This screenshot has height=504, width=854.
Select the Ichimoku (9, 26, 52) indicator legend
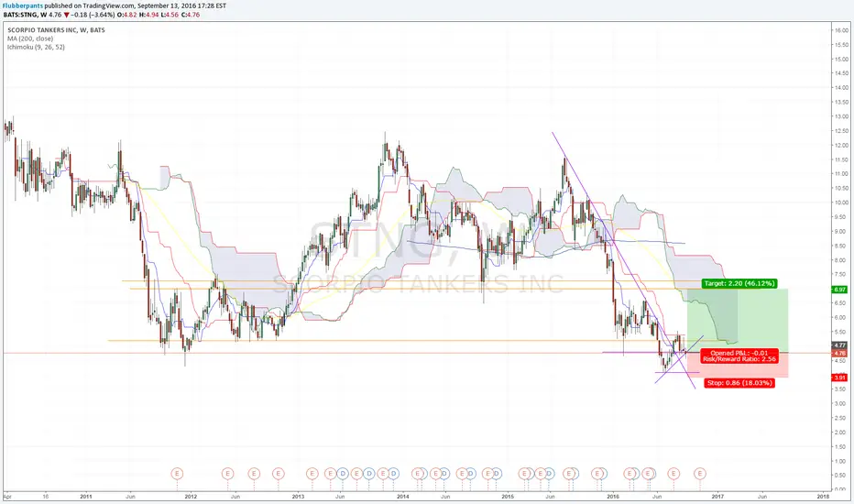point(36,48)
